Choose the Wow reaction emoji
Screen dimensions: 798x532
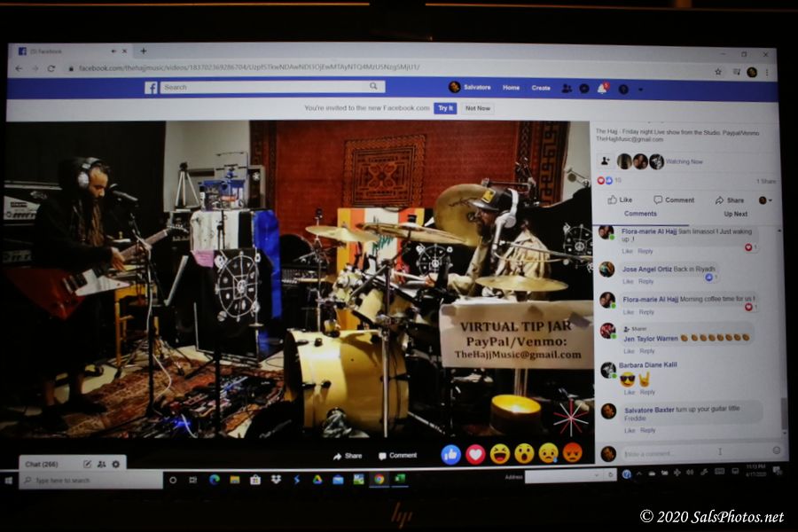click(x=524, y=454)
